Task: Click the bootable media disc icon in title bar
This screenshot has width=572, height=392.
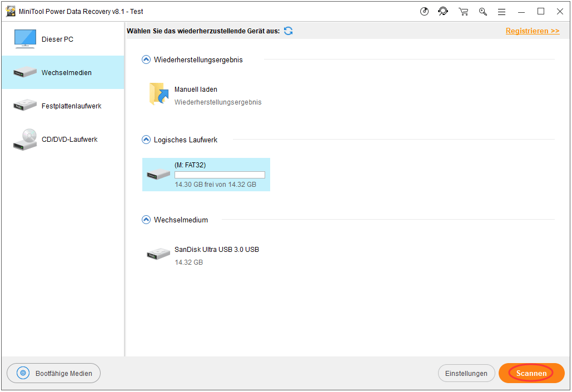Action: pos(425,11)
